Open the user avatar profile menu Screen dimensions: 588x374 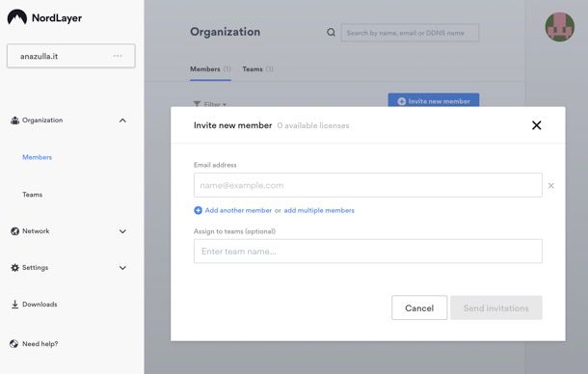tap(559, 27)
